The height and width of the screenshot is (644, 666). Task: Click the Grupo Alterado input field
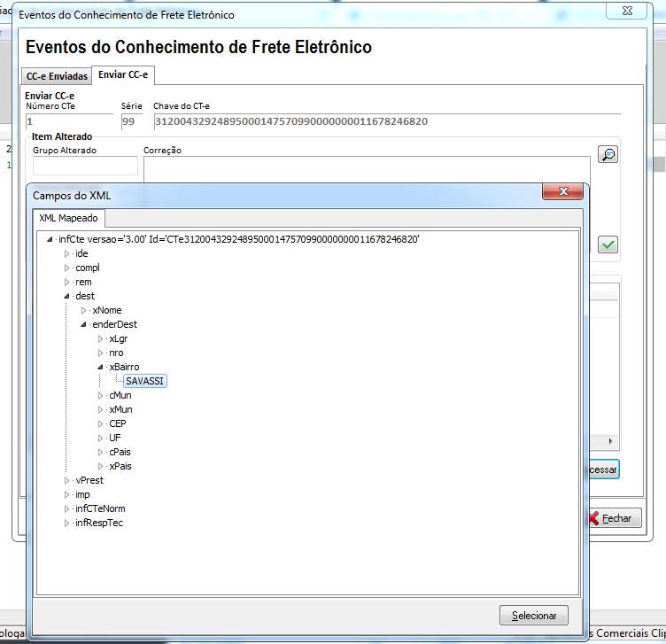(x=85, y=166)
